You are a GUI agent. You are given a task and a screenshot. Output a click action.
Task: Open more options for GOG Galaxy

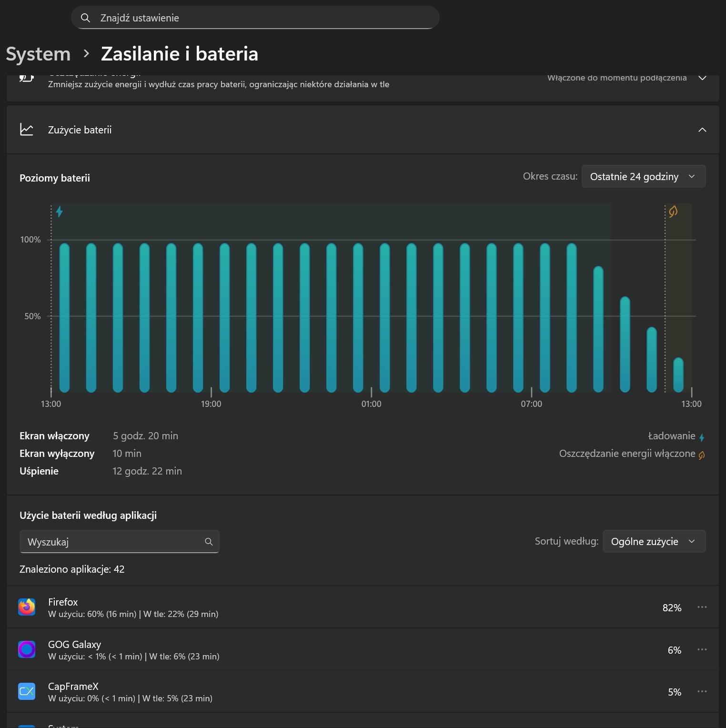(x=702, y=649)
